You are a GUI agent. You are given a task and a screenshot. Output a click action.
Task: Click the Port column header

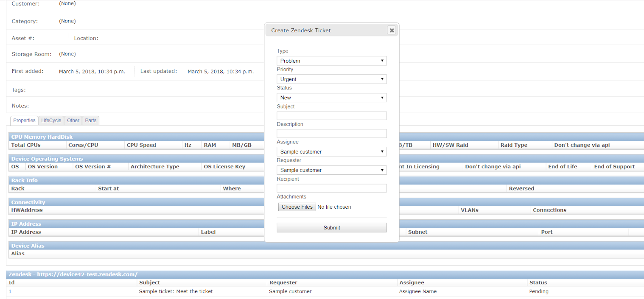(x=547, y=232)
